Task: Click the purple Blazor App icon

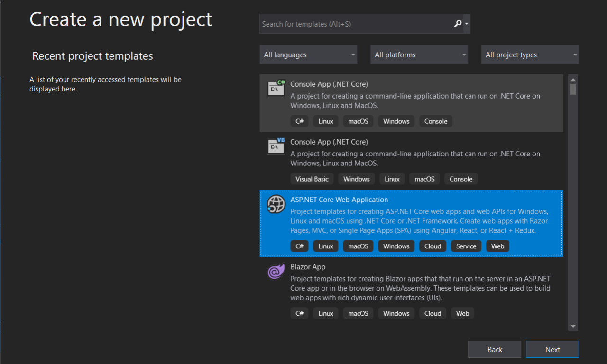Action: [x=276, y=271]
